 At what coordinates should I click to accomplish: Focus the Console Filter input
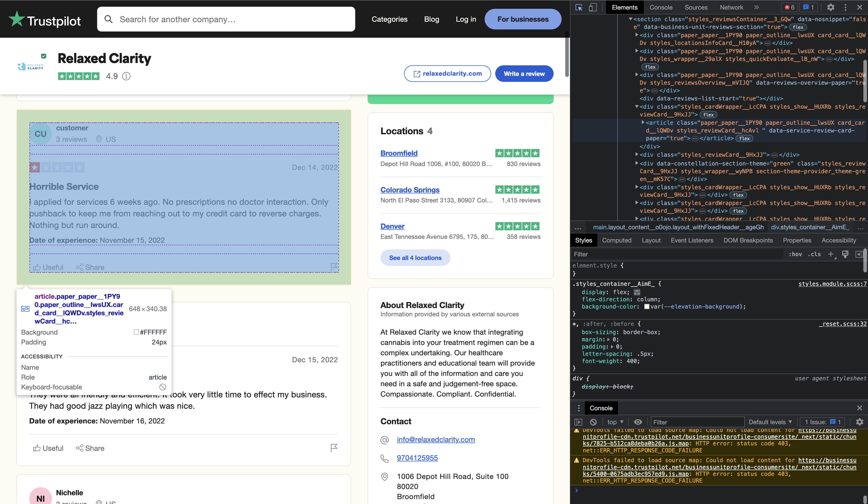(697, 422)
